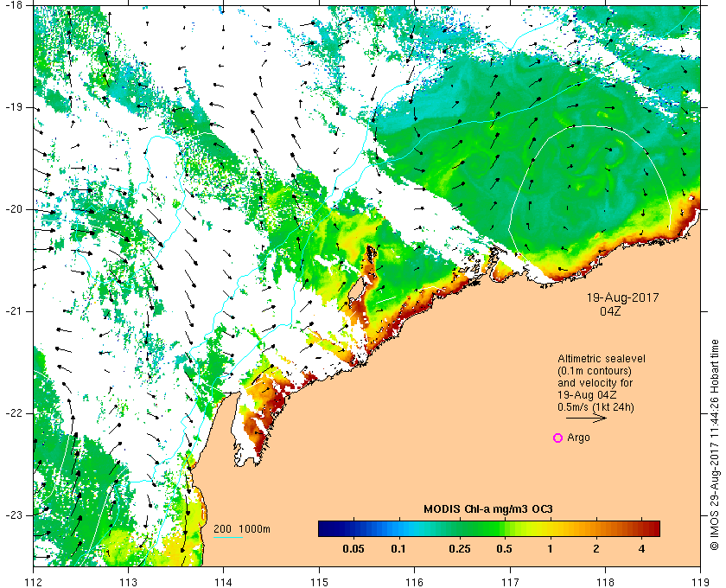Screen dimensions: 726x588
Task: Click the longitude axis label '112'
Action: point(34,582)
